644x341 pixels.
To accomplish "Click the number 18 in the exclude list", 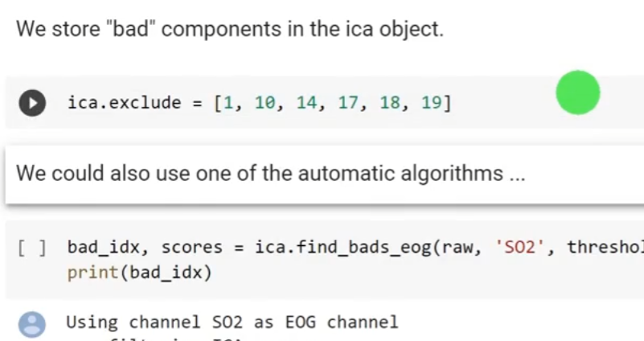I will (x=390, y=103).
